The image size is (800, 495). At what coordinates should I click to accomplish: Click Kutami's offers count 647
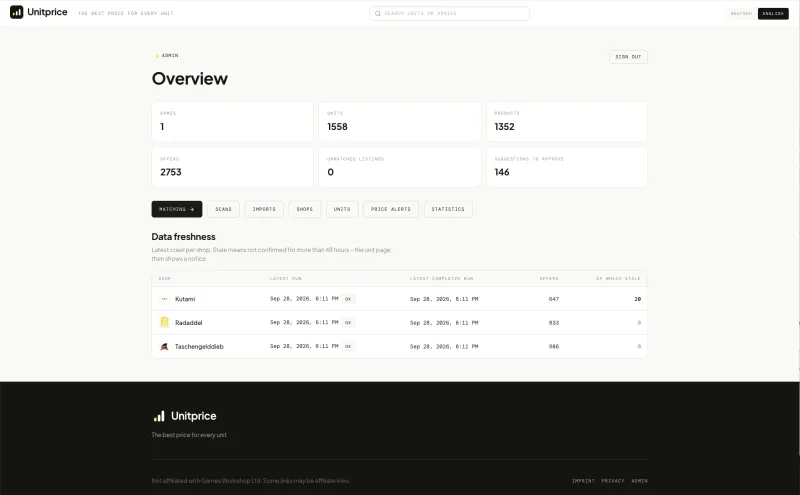pyautogui.click(x=554, y=299)
